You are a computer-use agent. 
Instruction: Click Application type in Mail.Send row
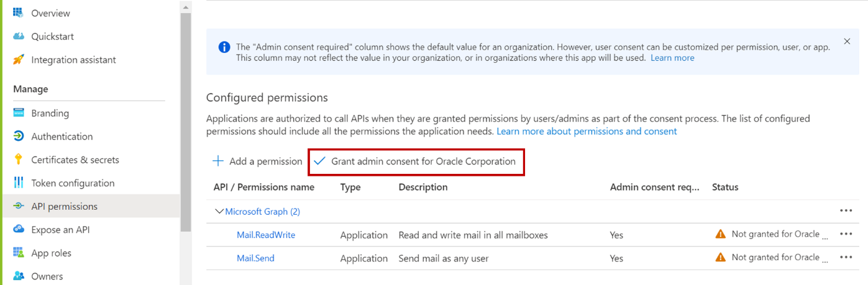tap(364, 258)
